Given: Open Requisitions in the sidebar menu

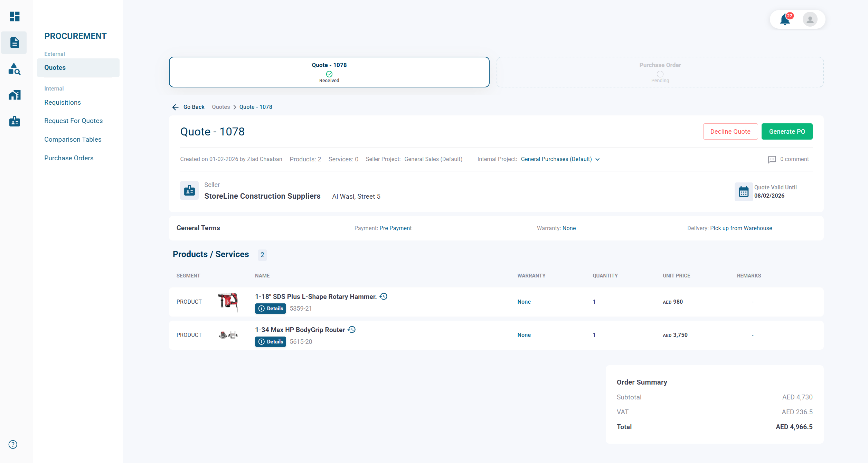Looking at the screenshot, I should pos(63,102).
